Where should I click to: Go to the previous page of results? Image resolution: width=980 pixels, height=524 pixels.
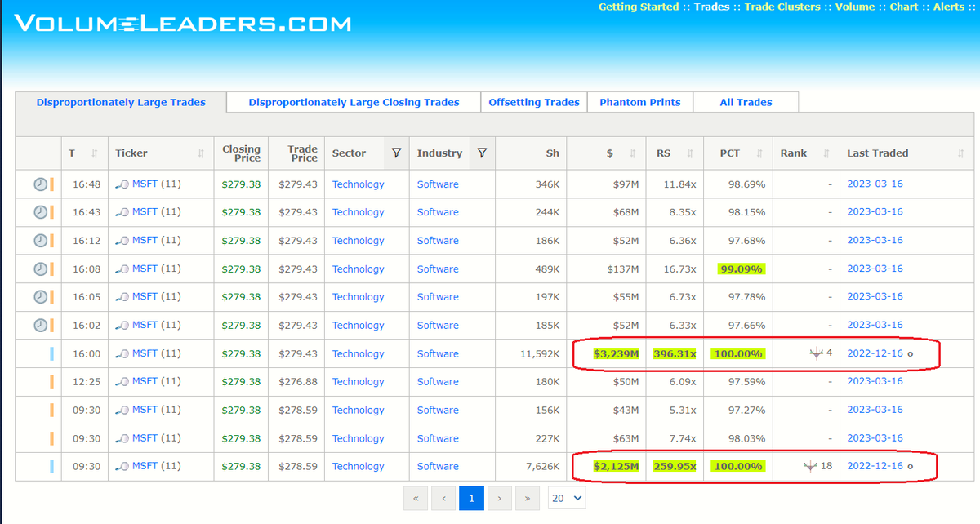pyautogui.click(x=443, y=497)
